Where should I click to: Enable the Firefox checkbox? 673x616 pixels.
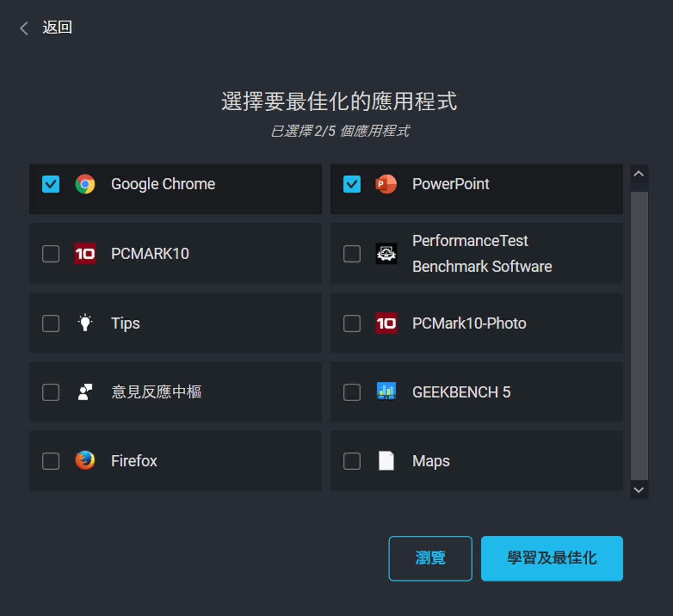coord(51,461)
